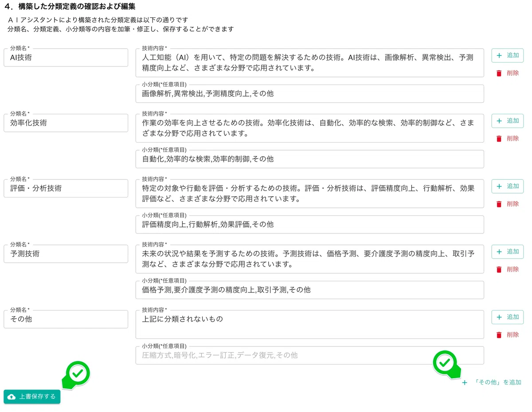Screen dimensions: 532x412
Task: Click empty 小分類 field with placeholder 圧縮方式,暗号化
Action: click(x=310, y=355)
